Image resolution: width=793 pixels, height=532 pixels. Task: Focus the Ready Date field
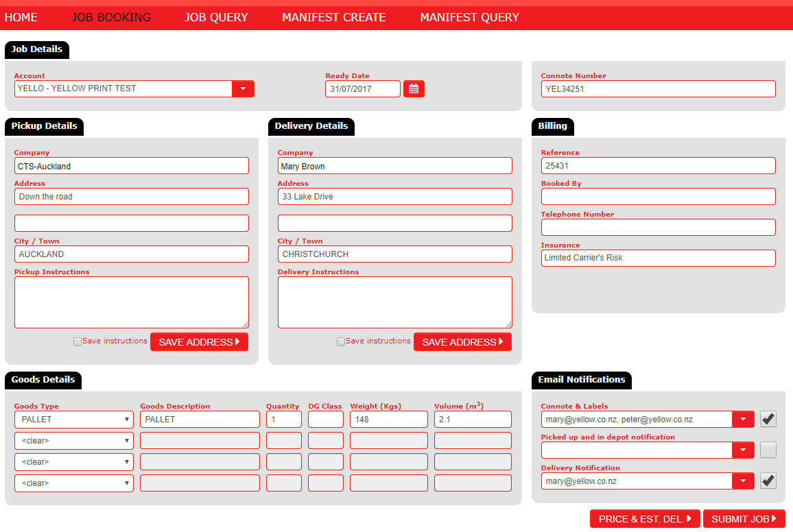363,89
